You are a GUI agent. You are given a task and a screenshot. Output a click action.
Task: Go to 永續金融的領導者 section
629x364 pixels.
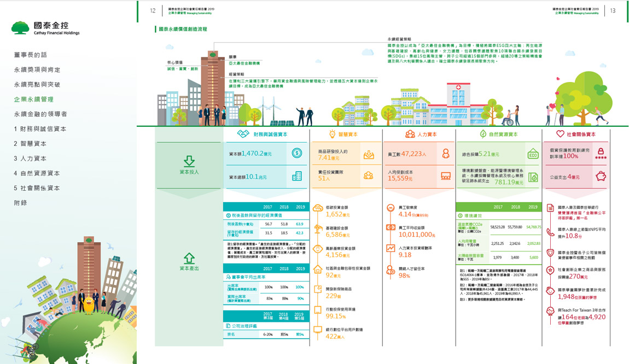[40, 114]
